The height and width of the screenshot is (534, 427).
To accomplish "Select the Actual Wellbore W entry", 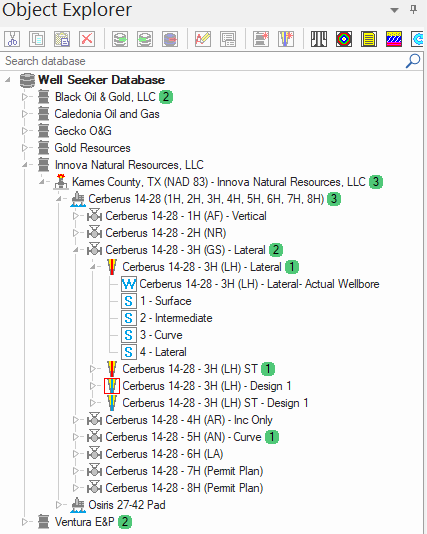I will click(x=259, y=284).
